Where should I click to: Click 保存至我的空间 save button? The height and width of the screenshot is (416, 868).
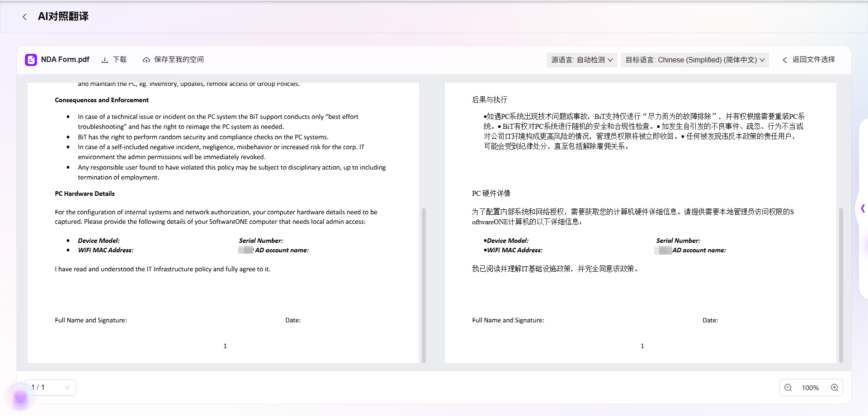coord(173,60)
